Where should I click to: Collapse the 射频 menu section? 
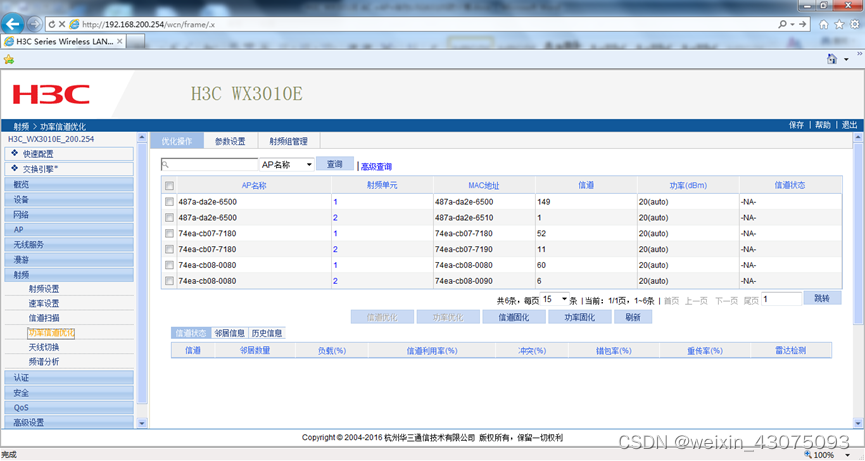(69, 275)
